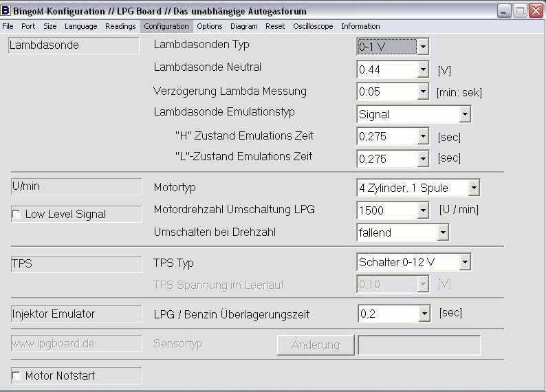Click the Reset menu item

pos(275,26)
